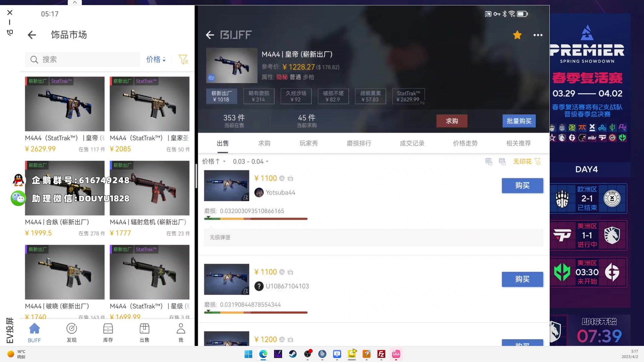Click inspect icon on U10867104103 listing thumbnail

pyautogui.click(x=246, y=291)
